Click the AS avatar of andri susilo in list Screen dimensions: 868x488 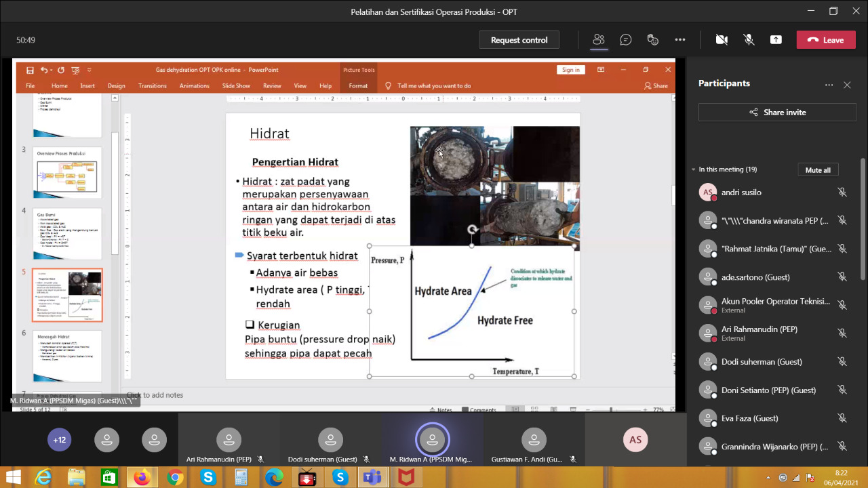coord(708,192)
